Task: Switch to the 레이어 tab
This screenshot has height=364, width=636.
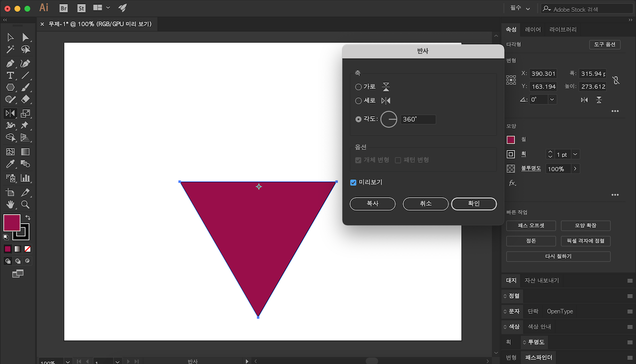Action: (x=533, y=30)
